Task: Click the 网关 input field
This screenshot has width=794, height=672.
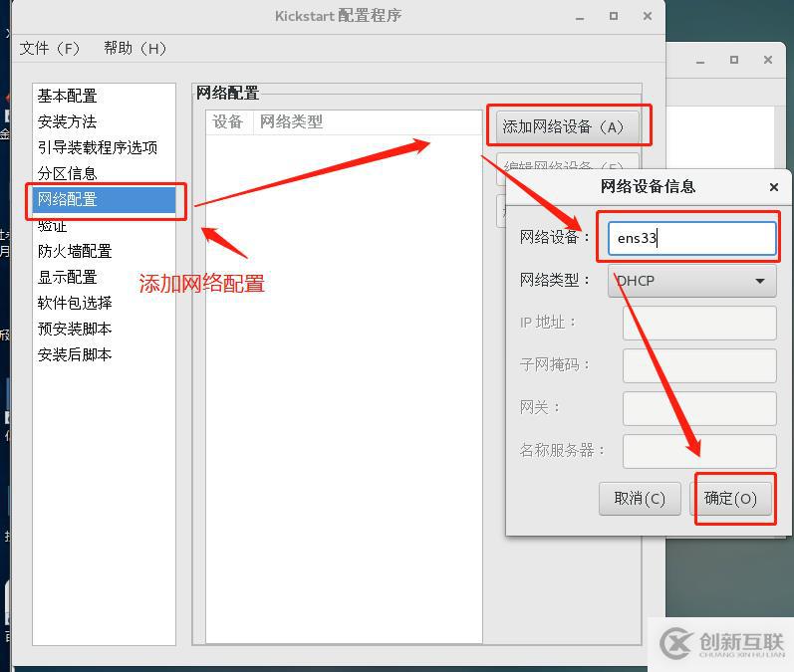Action: [699, 408]
